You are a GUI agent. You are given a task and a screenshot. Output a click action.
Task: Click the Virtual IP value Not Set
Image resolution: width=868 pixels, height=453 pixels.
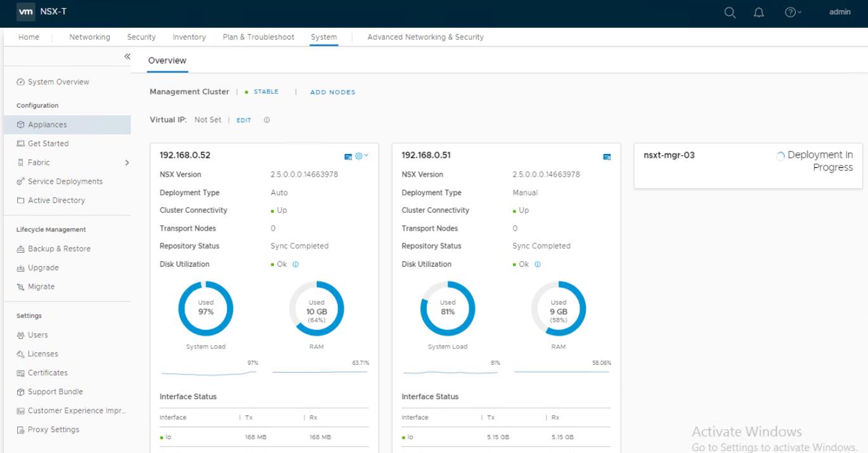click(x=208, y=120)
